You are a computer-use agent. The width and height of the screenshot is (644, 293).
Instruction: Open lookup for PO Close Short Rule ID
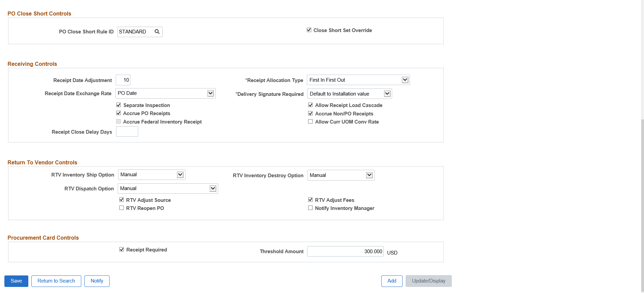tap(157, 32)
